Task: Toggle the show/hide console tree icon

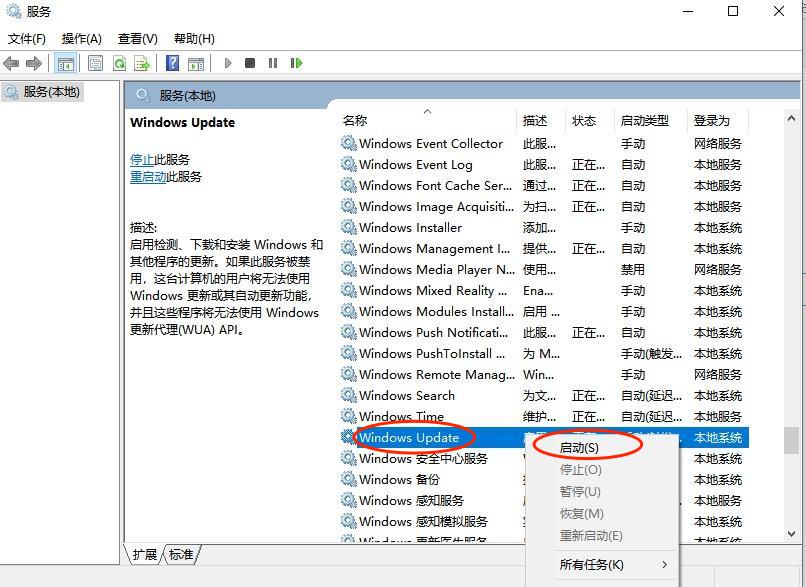Action: click(64, 63)
